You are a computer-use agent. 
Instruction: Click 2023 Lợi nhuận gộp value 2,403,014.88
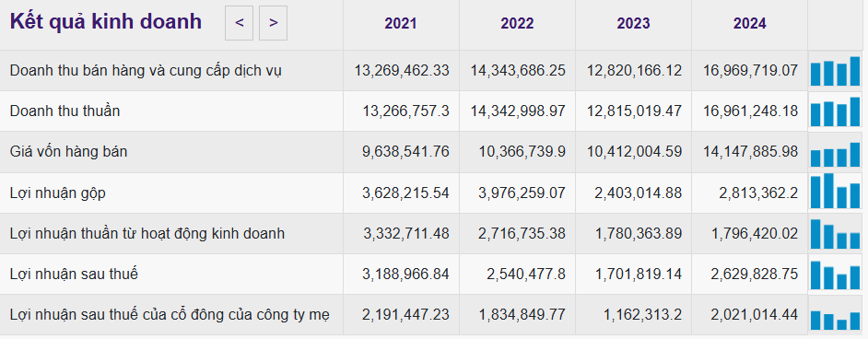[x=639, y=193]
